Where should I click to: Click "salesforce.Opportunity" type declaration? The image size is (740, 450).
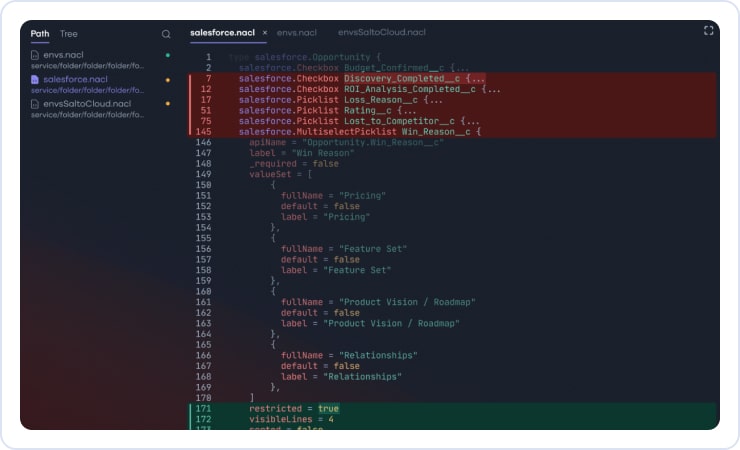pos(312,57)
